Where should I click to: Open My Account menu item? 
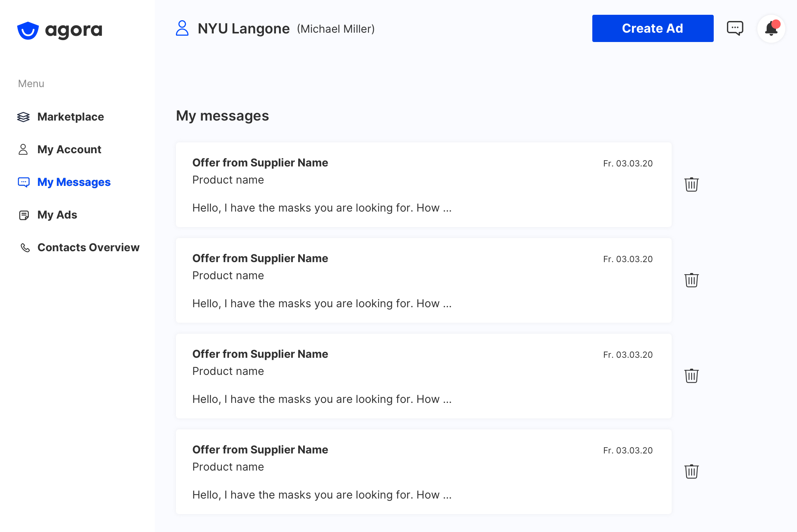pos(69,149)
